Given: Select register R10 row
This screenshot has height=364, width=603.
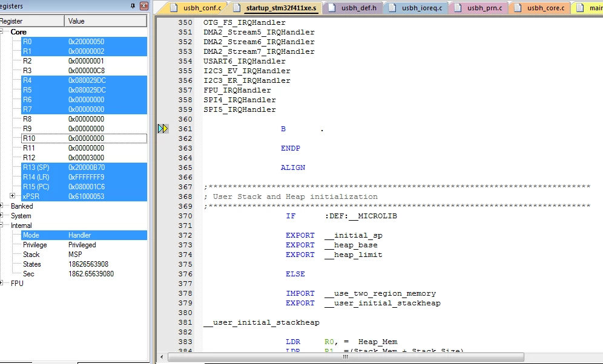Looking at the screenshot, I should [84, 138].
